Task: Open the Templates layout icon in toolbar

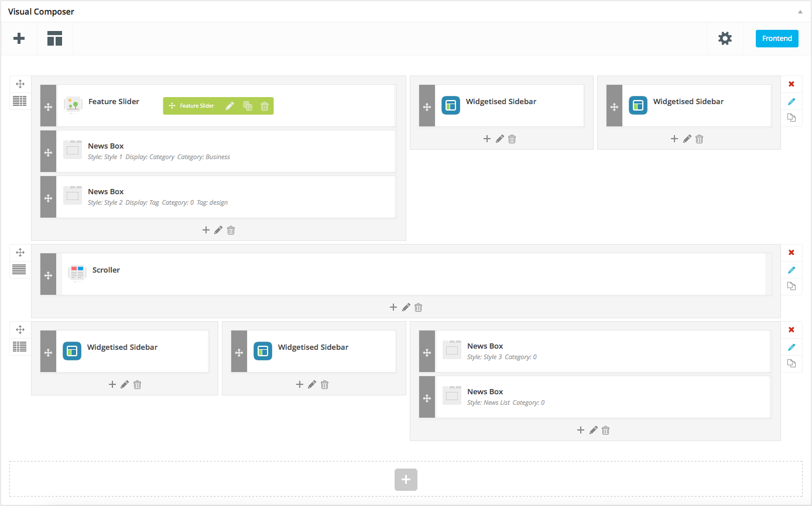Action: coord(55,39)
